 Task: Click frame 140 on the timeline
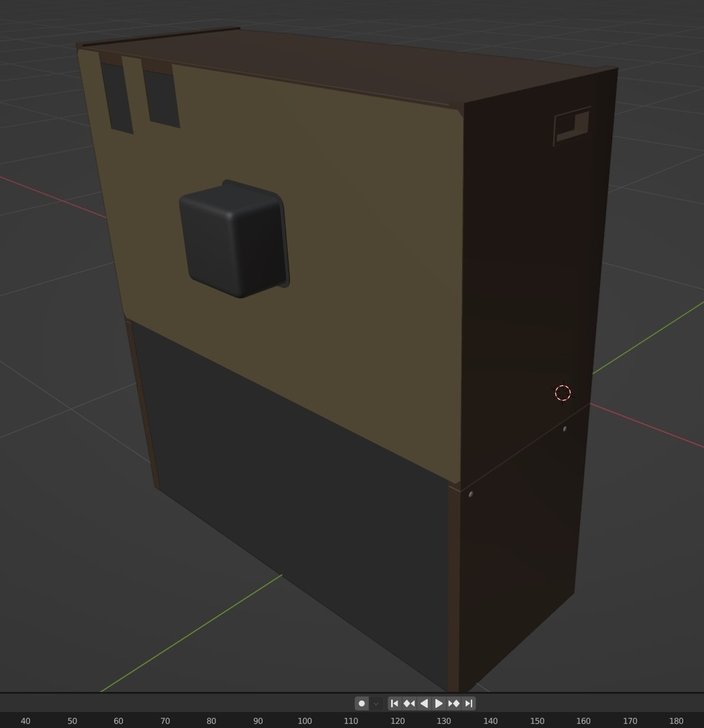491,721
